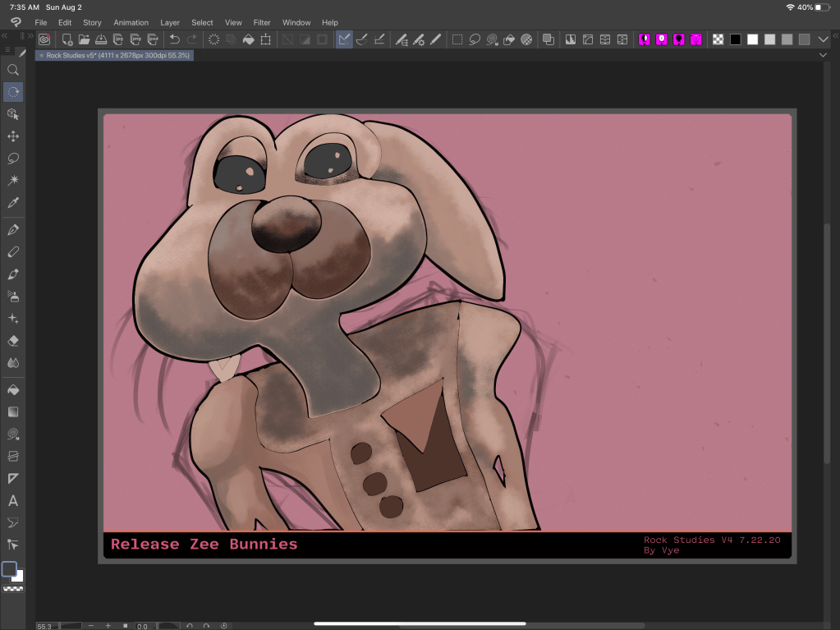Select the Pen tool in the sidebar

13,230
